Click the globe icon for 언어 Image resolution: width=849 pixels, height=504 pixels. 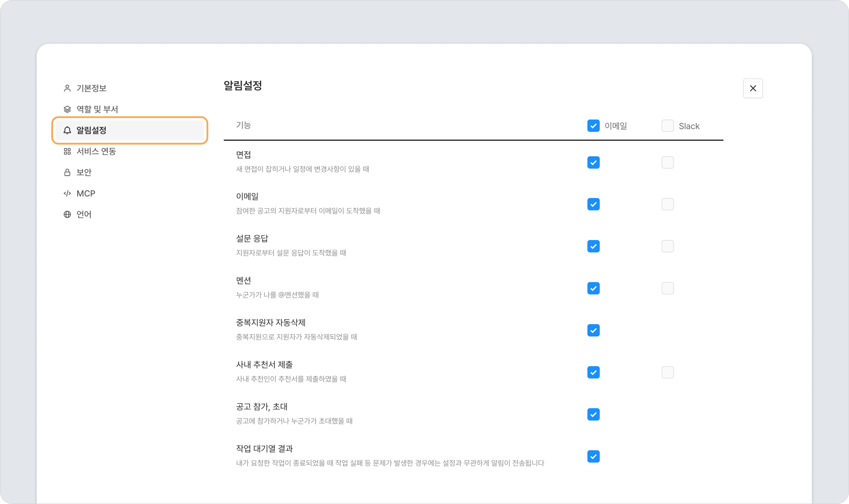67,215
